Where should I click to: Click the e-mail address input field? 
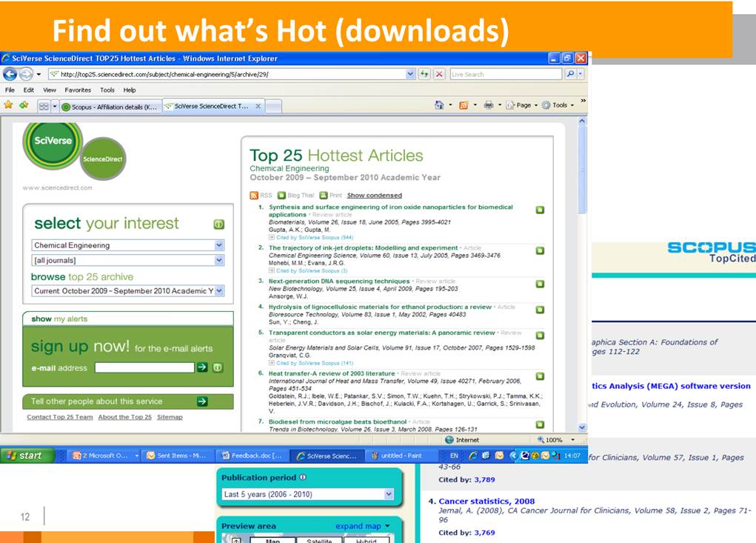144,367
